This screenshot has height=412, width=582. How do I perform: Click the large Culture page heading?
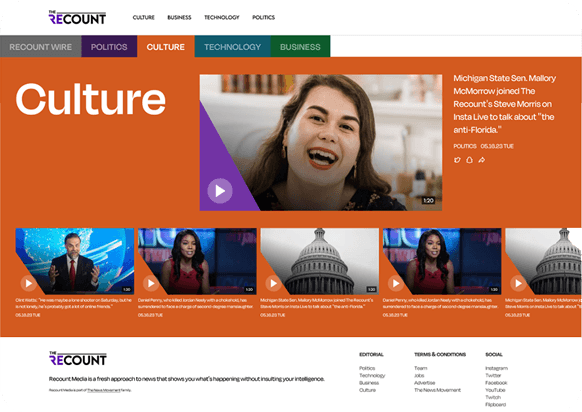[91, 99]
